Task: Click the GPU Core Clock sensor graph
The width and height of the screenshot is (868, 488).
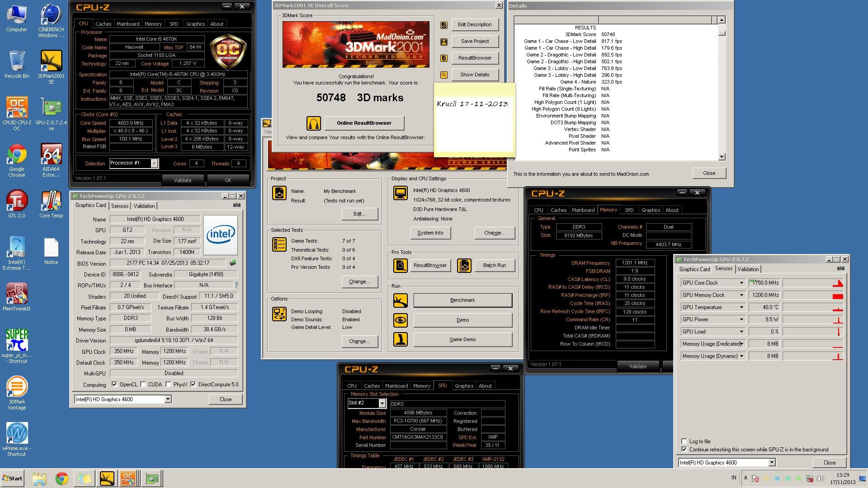Action: point(813,283)
